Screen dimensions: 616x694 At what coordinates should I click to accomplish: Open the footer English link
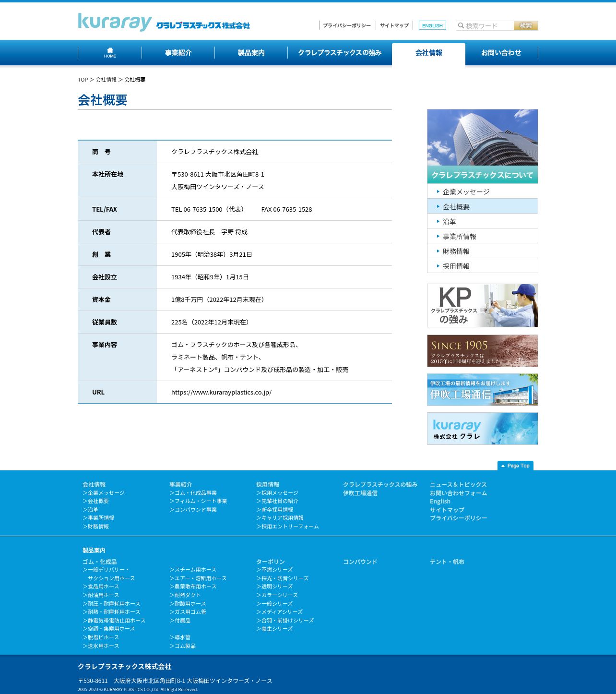(x=440, y=502)
